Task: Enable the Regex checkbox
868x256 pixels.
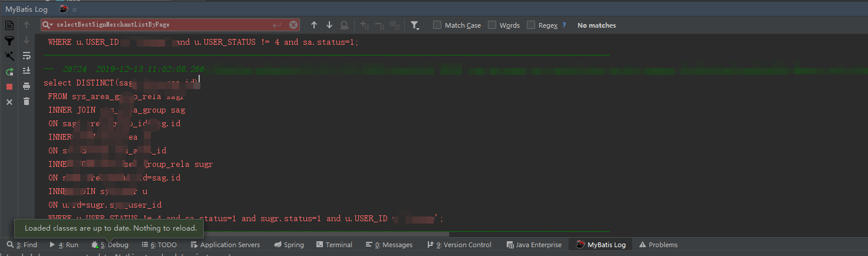Action: pos(531,25)
